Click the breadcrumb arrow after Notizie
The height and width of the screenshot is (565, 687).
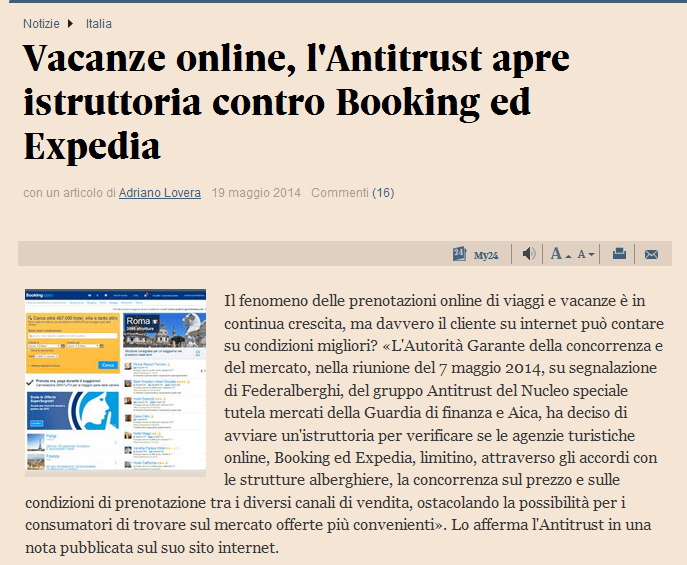coord(70,24)
